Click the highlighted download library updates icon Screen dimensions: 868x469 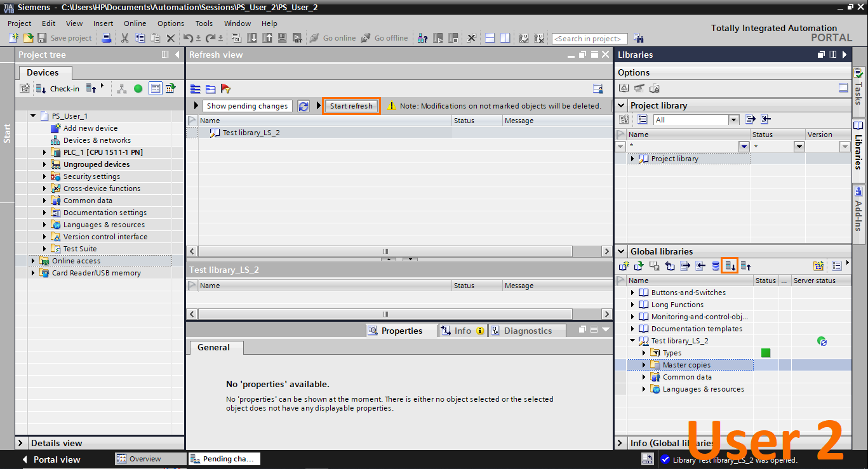[x=730, y=265]
